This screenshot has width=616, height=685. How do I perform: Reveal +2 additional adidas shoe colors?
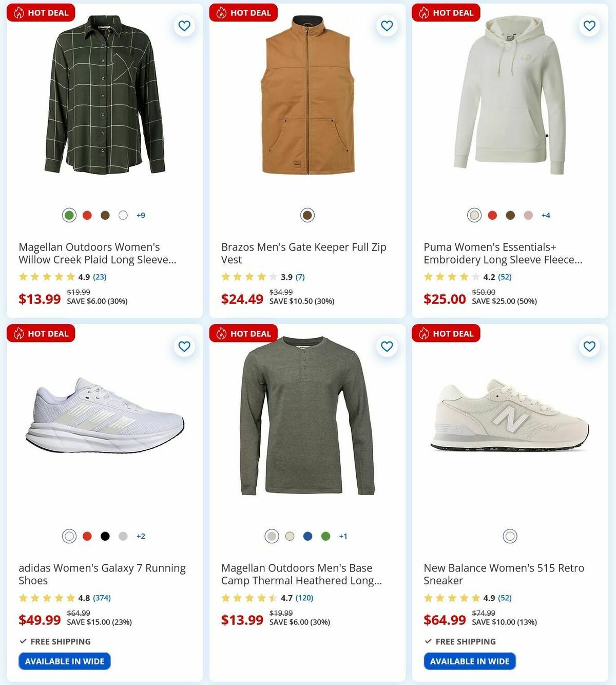(x=141, y=536)
